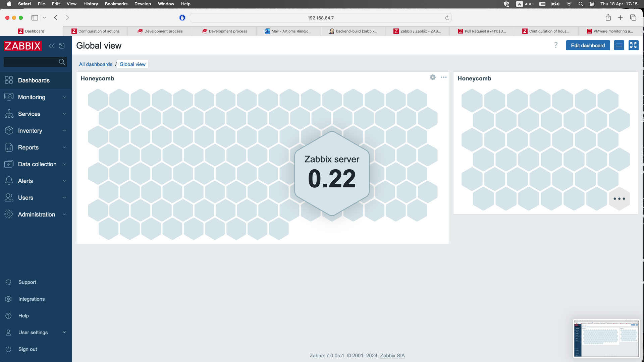Show Safari tab overview
This screenshot has width=644, height=362.
coord(633,18)
